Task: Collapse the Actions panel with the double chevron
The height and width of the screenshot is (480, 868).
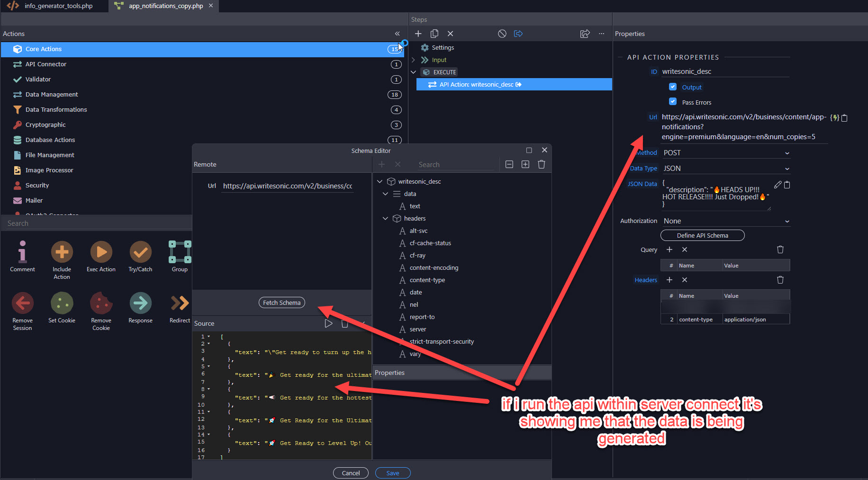Action: pos(397,34)
